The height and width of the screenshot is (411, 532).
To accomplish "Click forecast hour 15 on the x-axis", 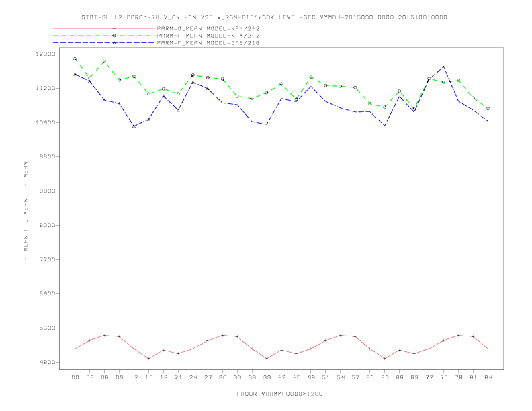I will pyautogui.click(x=148, y=377).
